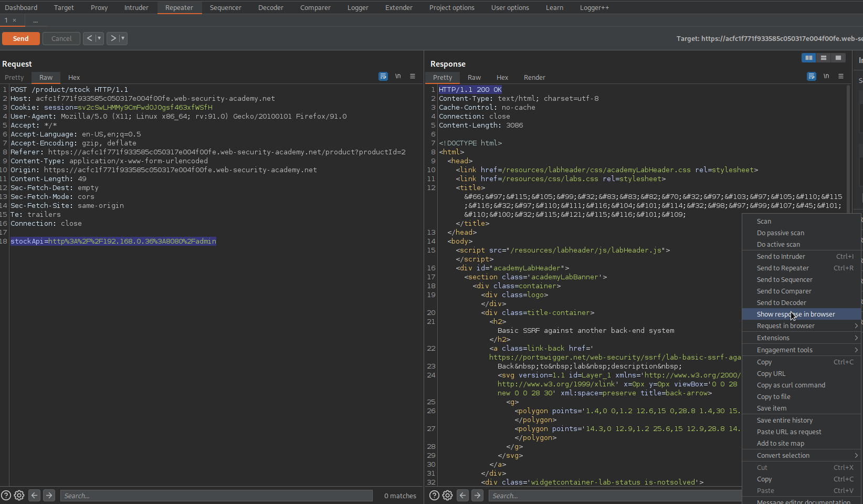Click the stockApi parameter line in request
Viewport: 863px width, 504px height.
[x=113, y=241]
